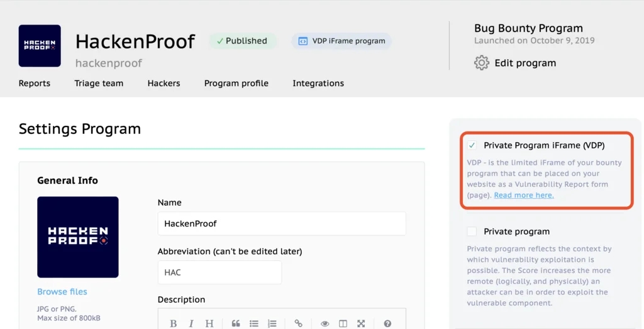Click the HackenProof logo in the header
The image size is (644, 329).
(40, 45)
